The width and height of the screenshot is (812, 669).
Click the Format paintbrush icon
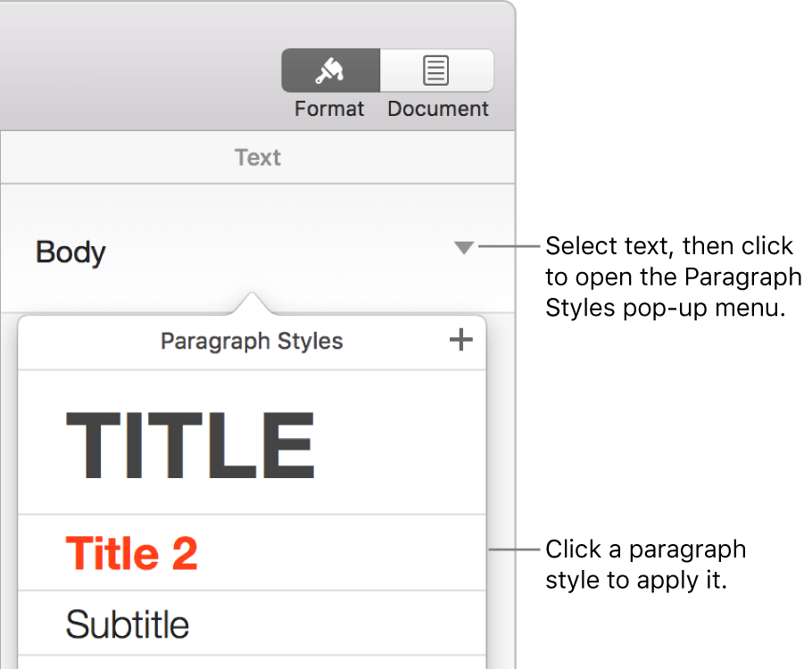tap(330, 70)
